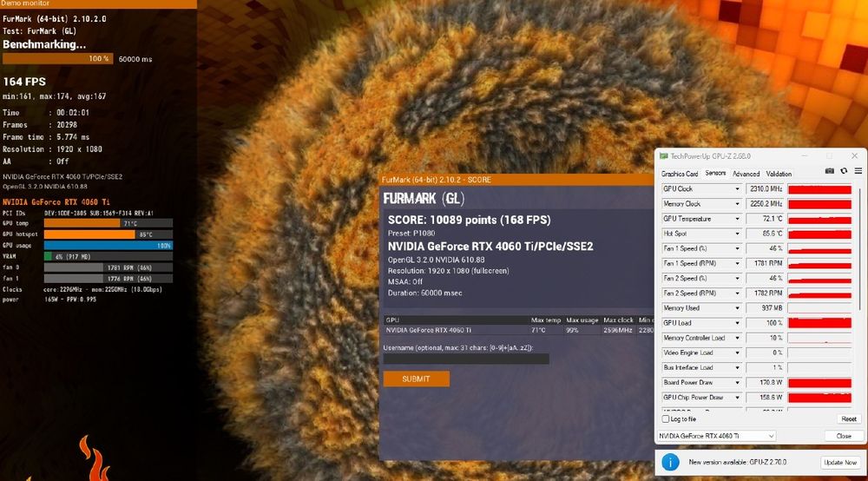
Task: Click the Max clock column header
Action: pyautogui.click(x=618, y=320)
